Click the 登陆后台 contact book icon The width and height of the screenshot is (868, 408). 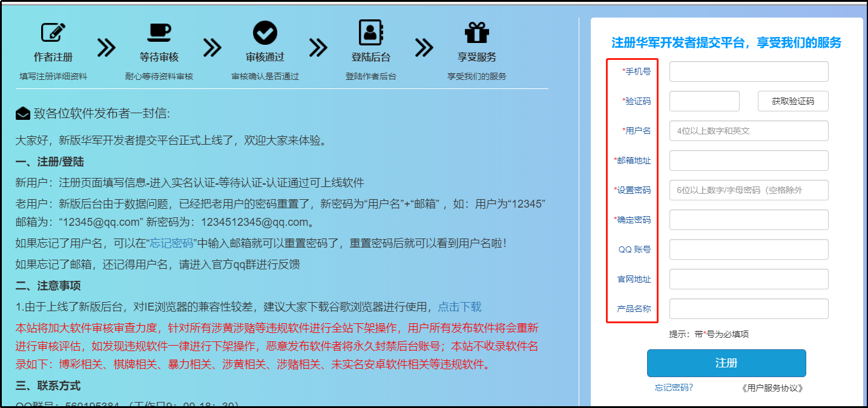370,33
